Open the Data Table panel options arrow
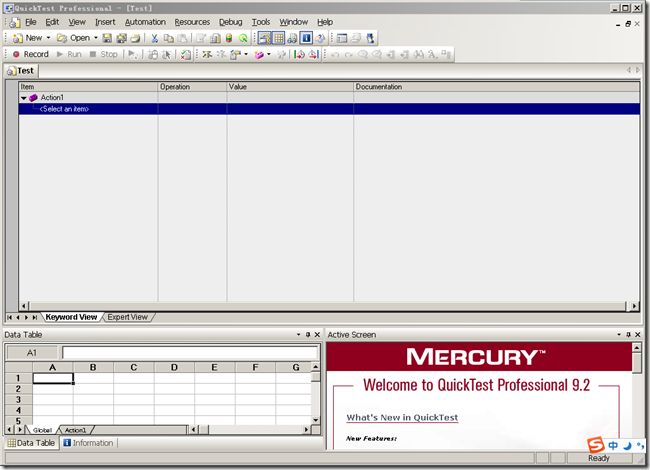Screen dimensions: 650x470 coord(298,334)
